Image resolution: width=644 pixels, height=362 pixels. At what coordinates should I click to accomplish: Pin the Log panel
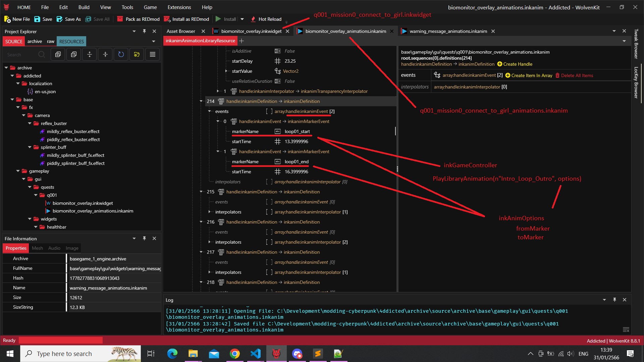coord(614,300)
